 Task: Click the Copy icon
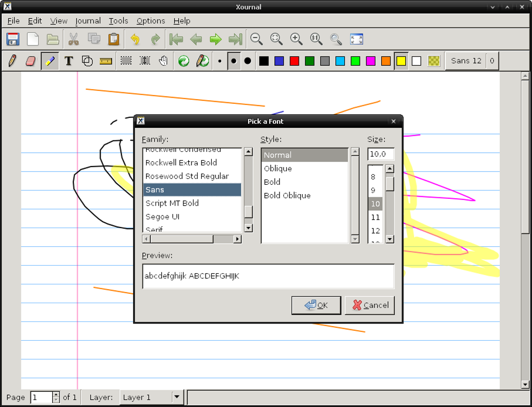[94, 39]
